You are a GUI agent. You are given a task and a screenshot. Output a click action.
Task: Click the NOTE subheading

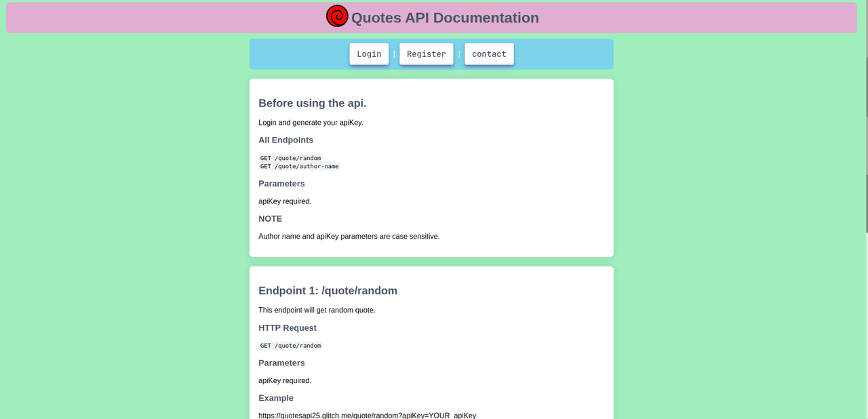[270, 218]
